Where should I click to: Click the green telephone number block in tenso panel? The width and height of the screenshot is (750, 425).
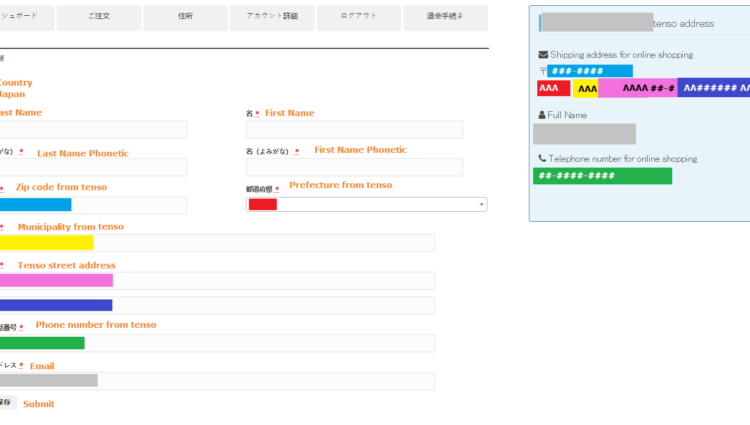click(x=603, y=176)
